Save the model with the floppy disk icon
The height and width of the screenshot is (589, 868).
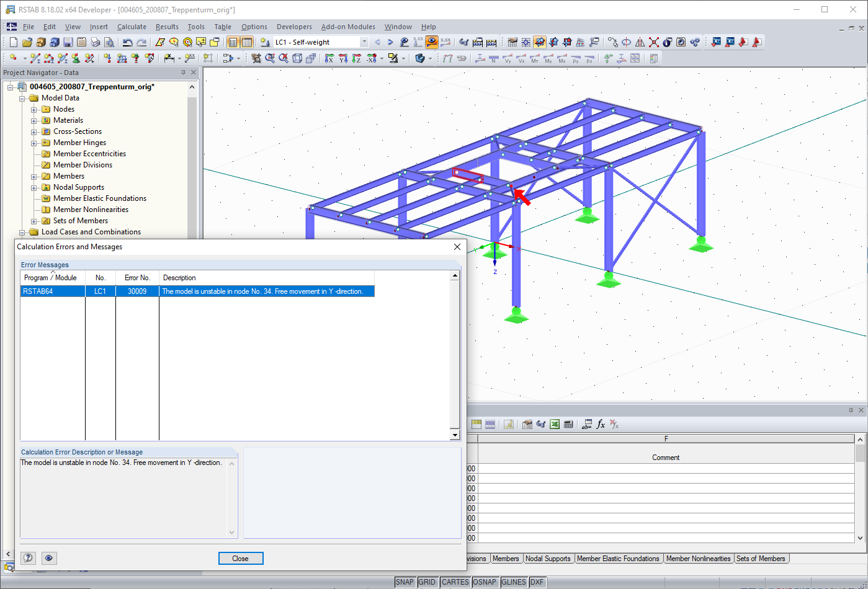[x=68, y=42]
